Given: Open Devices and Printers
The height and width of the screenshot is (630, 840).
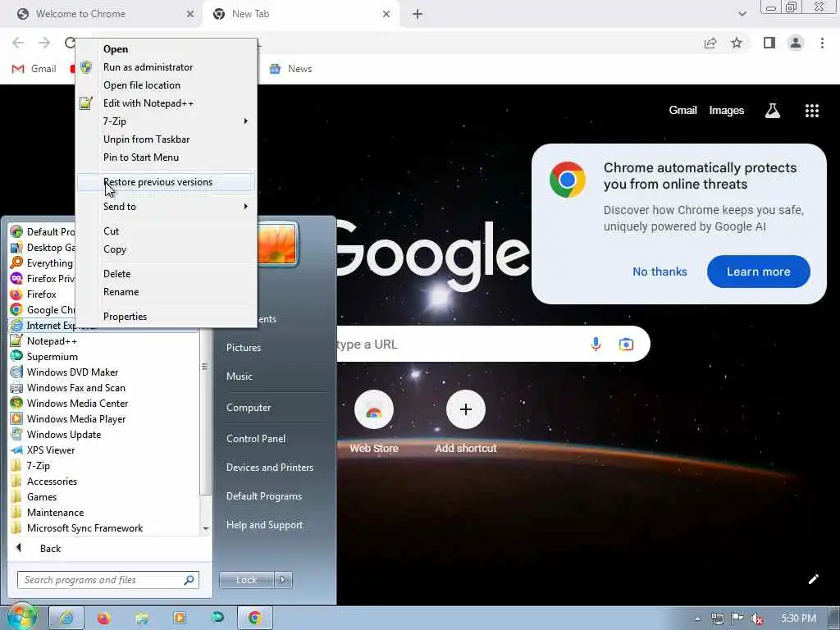Looking at the screenshot, I should 269,467.
